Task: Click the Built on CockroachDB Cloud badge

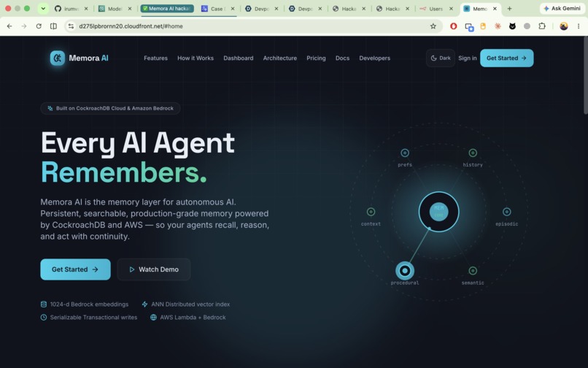Action: point(110,108)
